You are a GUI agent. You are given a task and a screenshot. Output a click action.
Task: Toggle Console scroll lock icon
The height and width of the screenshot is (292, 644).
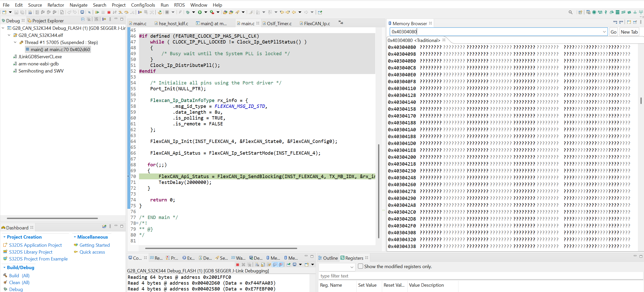click(x=263, y=265)
